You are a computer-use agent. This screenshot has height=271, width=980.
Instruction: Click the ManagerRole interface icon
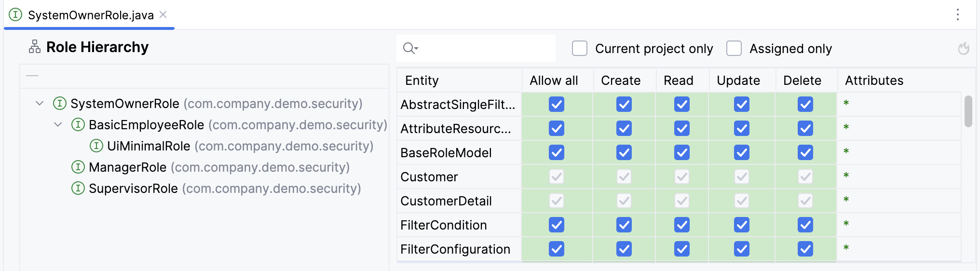pos(78,167)
